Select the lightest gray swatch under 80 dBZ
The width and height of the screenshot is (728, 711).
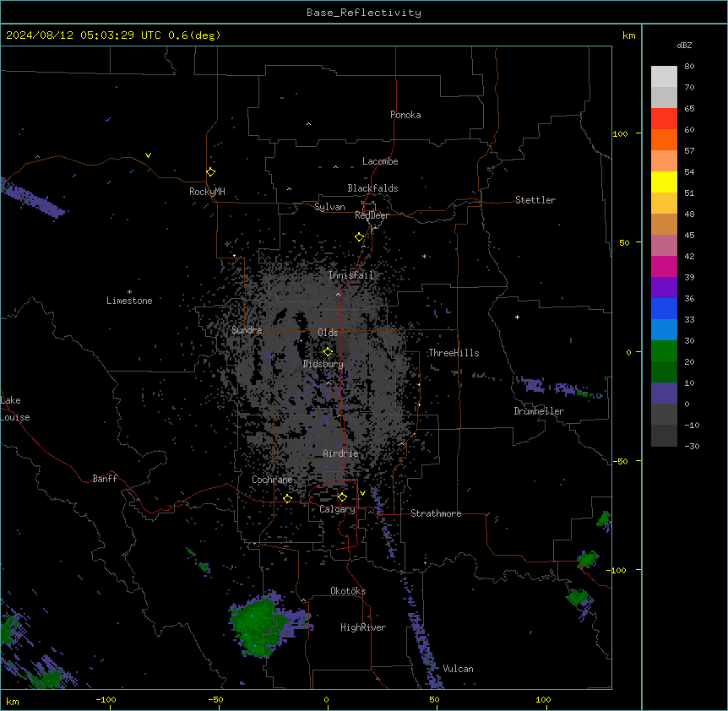(664, 77)
